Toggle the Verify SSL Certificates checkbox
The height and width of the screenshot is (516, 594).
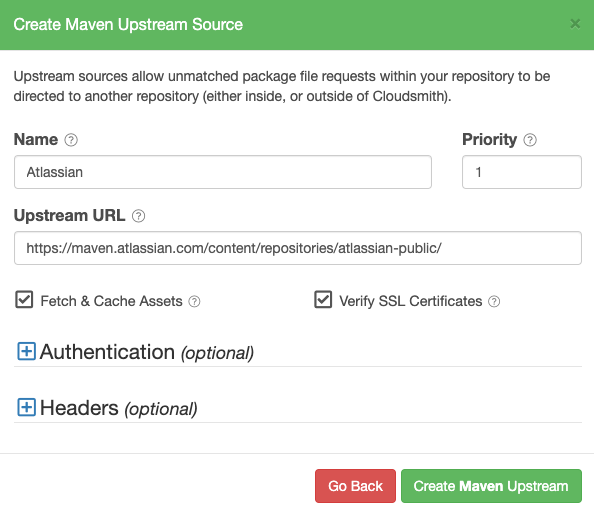click(323, 300)
